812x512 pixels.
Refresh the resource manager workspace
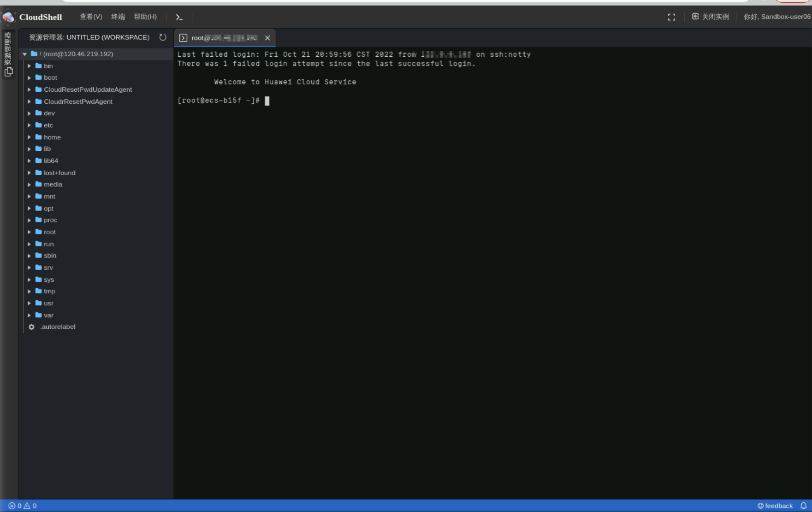163,37
